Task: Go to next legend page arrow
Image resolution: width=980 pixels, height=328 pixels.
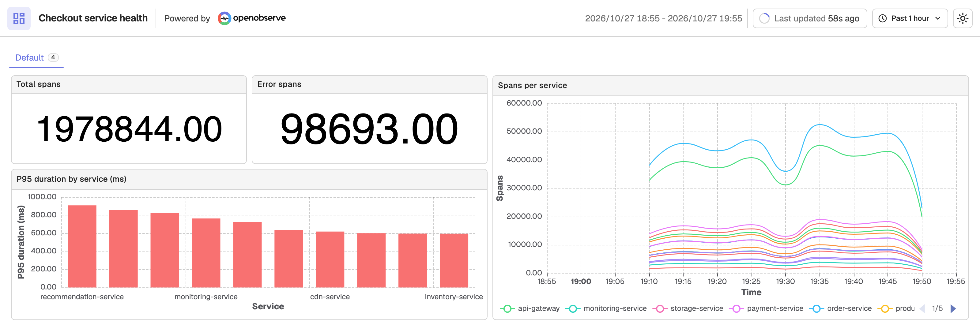Action: [x=953, y=308]
